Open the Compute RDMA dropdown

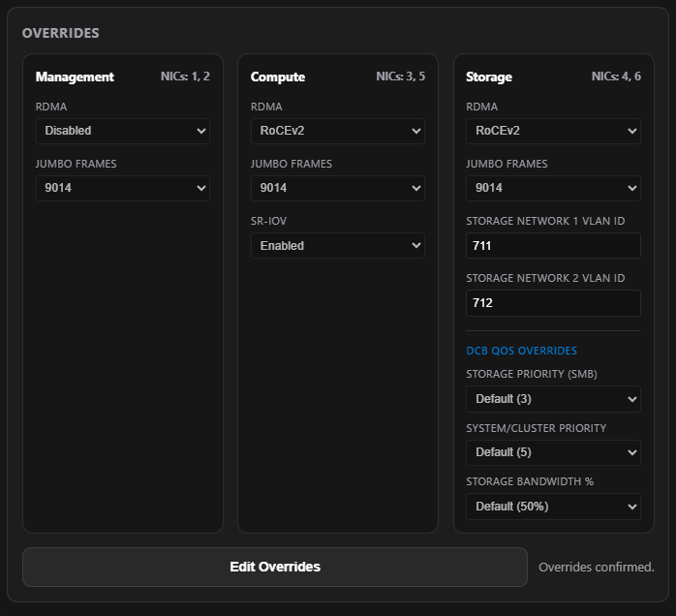[337, 131]
